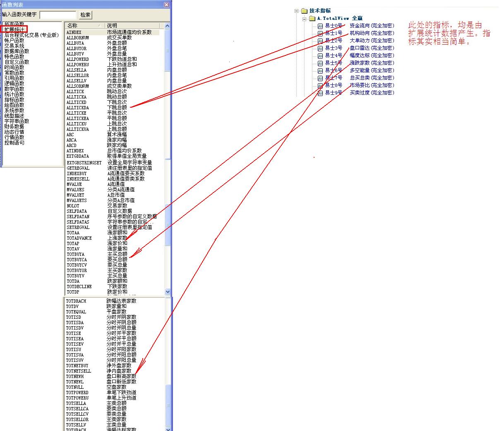Viewport: 504px width, 431px height.
Task: Select the 扩展统计 function category
Action: (x=14, y=29)
